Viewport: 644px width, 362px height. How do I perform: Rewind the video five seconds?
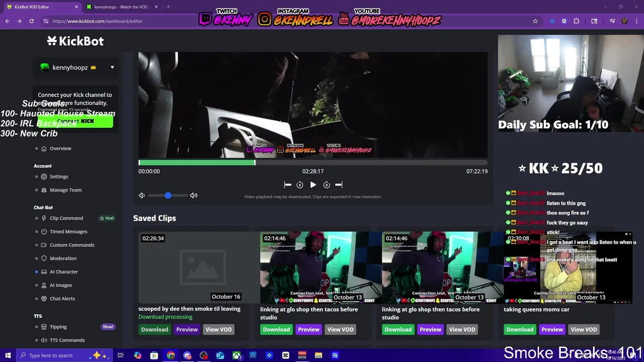(x=300, y=185)
